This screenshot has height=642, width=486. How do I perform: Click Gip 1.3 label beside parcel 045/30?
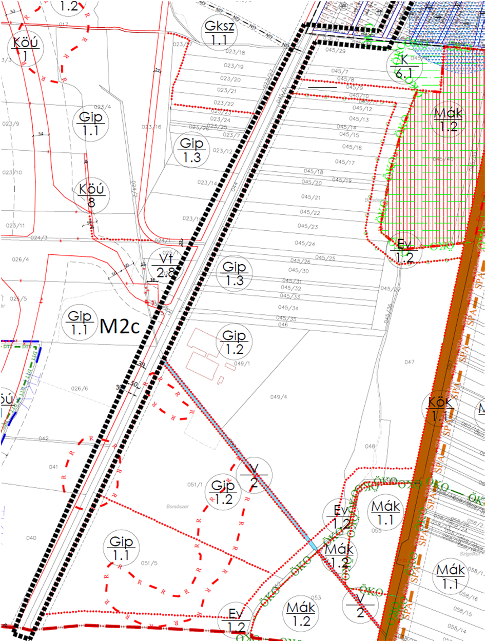pos(234,274)
